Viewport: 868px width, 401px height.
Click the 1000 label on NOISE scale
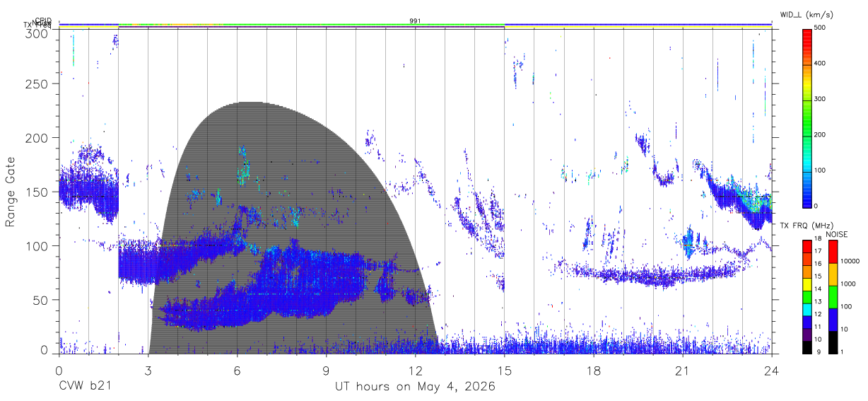[x=848, y=284]
